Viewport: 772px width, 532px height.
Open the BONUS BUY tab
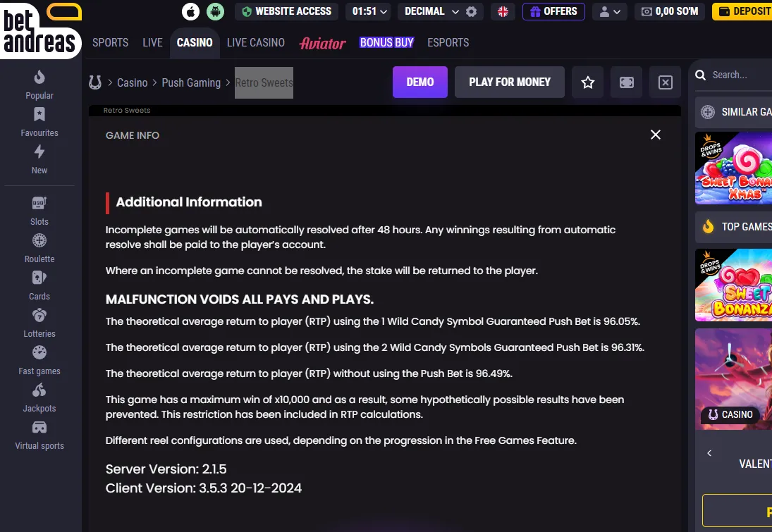tap(386, 43)
